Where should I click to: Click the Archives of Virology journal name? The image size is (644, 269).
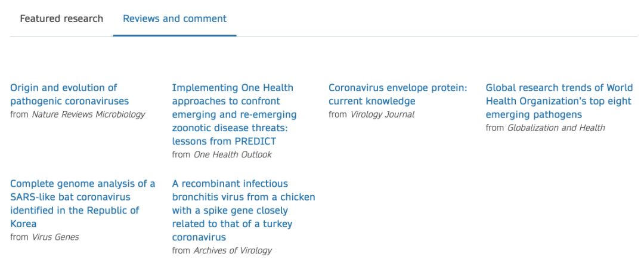point(233,251)
